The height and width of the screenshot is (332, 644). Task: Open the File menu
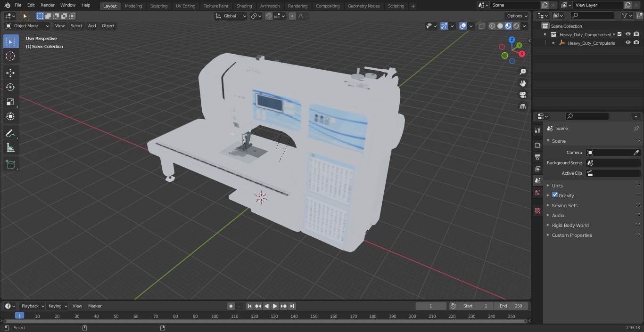point(18,5)
